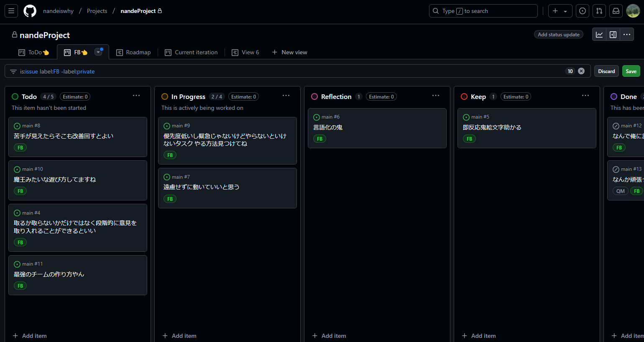Open card main #10
The width and height of the screenshot is (644, 342).
pos(78,180)
